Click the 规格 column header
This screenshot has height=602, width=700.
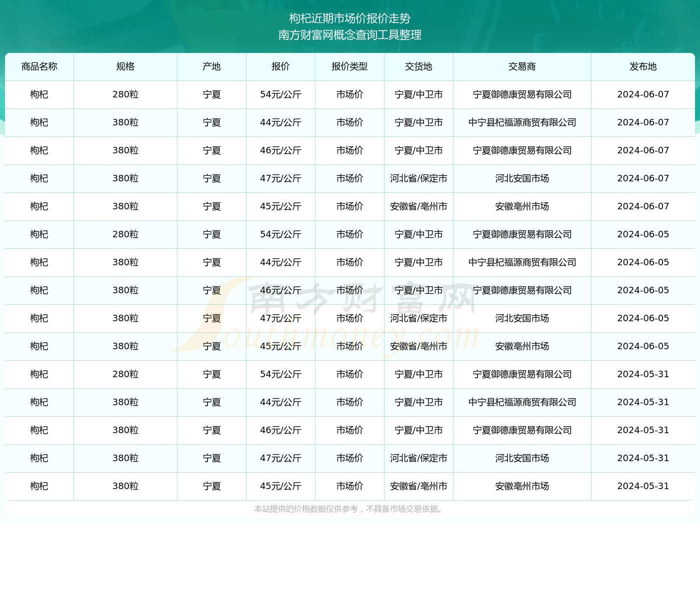(x=125, y=66)
